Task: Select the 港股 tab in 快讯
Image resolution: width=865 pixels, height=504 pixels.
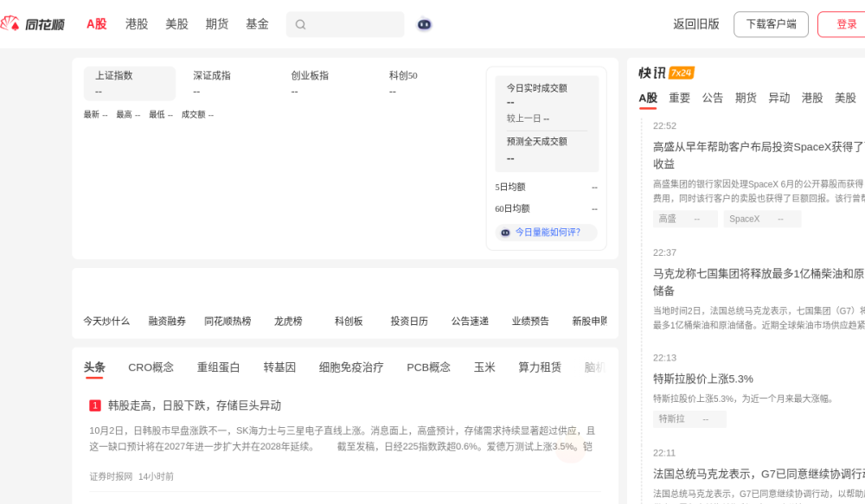Action: [812, 99]
